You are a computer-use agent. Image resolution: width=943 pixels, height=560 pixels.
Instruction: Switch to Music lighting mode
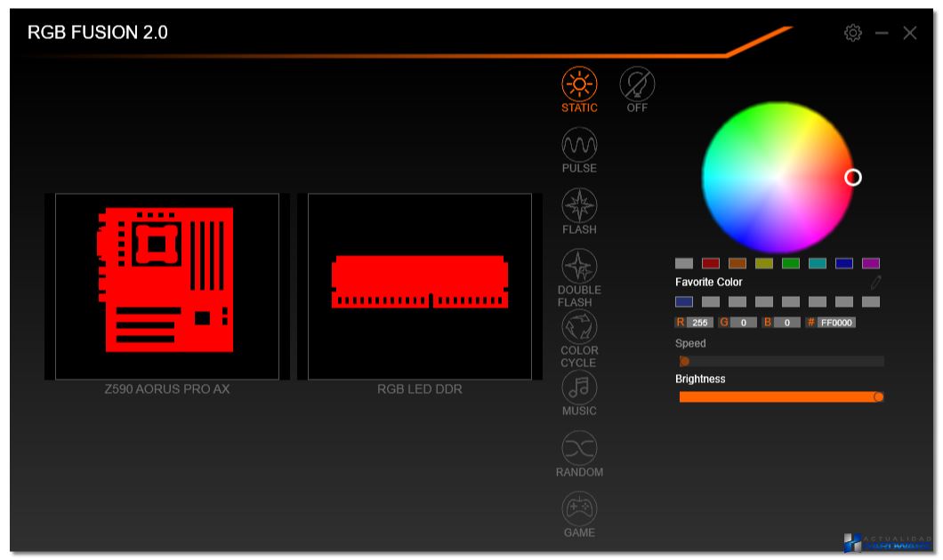pos(579,388)
